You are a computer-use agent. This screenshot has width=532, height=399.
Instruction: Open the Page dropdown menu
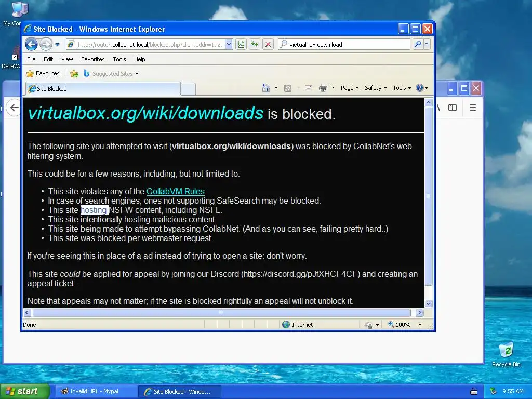[x=350, y=88]
